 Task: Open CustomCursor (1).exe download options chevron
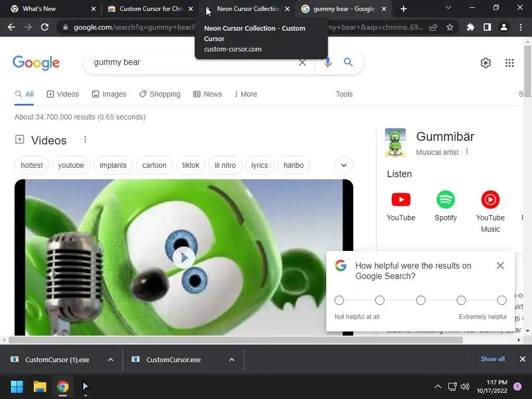click(x=111, y=360)
